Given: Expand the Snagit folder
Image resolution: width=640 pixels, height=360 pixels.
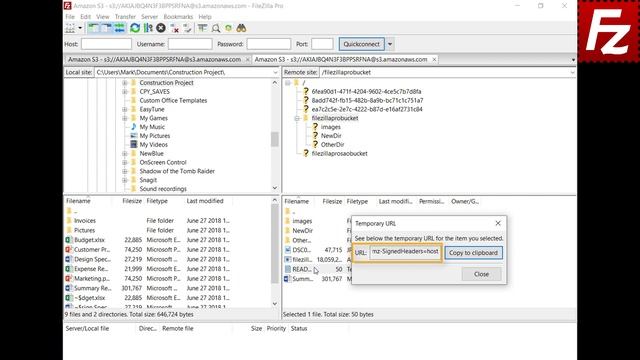Looking at the screenshot, I should point(125,180).
